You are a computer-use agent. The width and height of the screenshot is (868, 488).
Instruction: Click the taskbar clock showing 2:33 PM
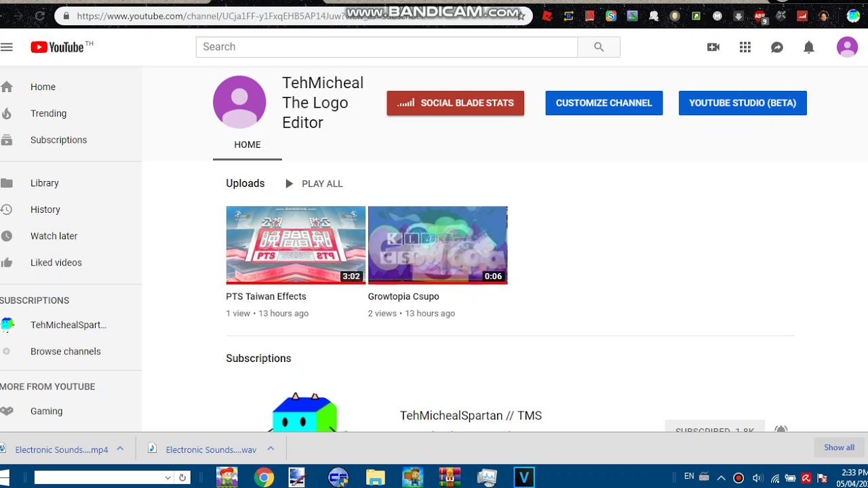tap(854, 478)
